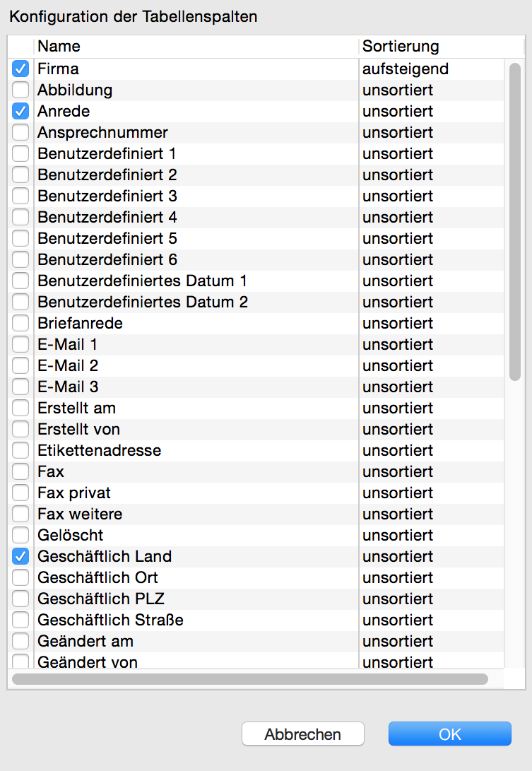Uncheck the Firma column checkbox
The width and height of the screenshot is (532, 771).
tap(20, 69)
